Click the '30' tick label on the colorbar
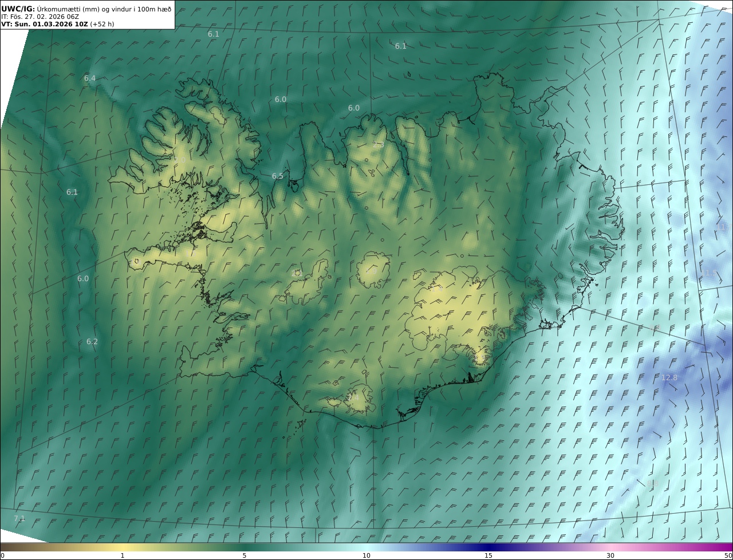 pos(610,555)
